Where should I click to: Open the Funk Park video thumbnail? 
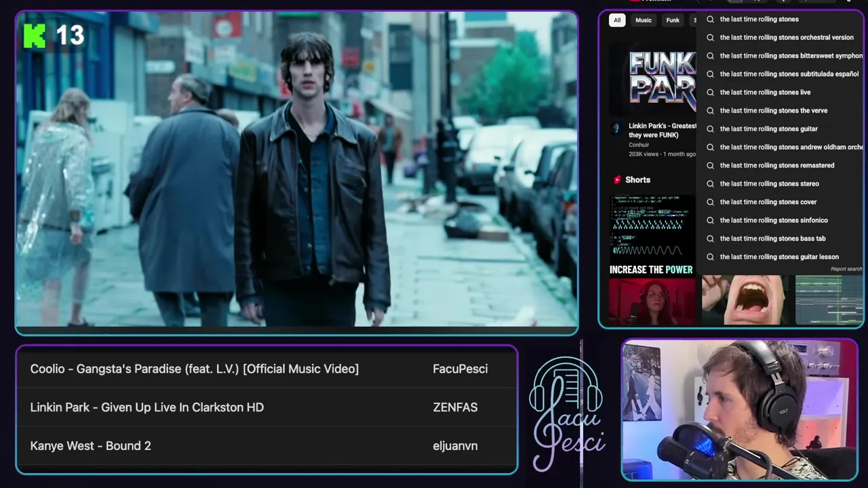coord(652,78)
